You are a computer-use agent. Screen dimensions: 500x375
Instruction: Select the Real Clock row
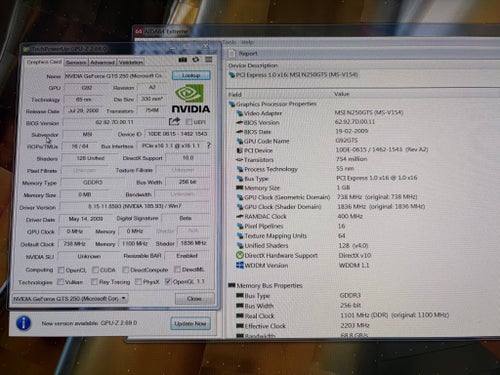click(x=343, y=315)
